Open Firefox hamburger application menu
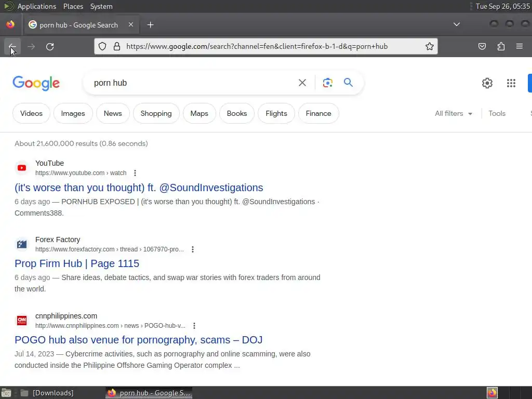 [520, 46]
